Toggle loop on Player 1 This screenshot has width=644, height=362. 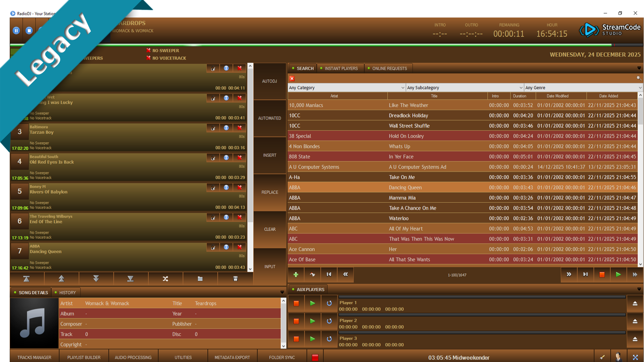pos(329,303)
